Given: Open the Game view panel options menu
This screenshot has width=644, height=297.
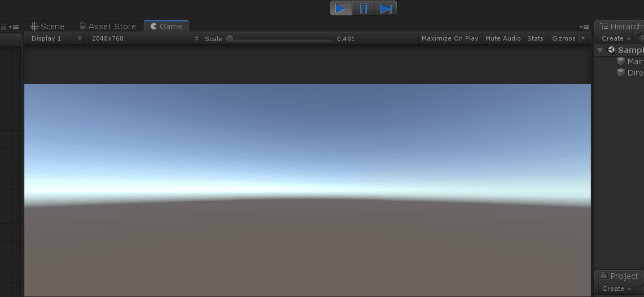Looking at the screenshot, I should 584,27.
